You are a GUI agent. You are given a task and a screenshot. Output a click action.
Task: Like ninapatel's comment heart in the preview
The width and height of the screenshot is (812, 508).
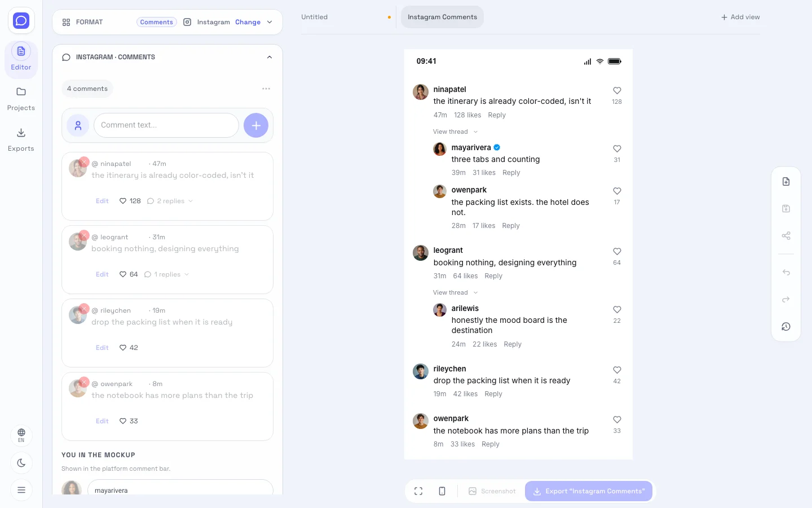coord(617,90)
